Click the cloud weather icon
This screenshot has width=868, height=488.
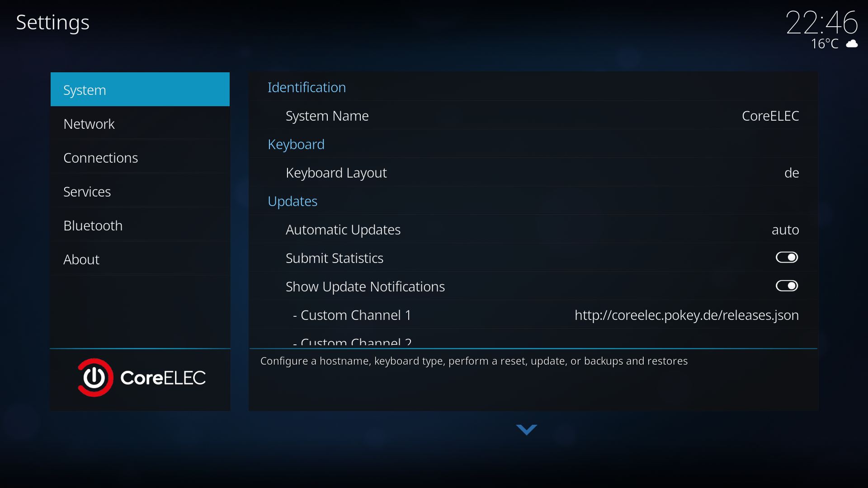(x=852, y=44)
